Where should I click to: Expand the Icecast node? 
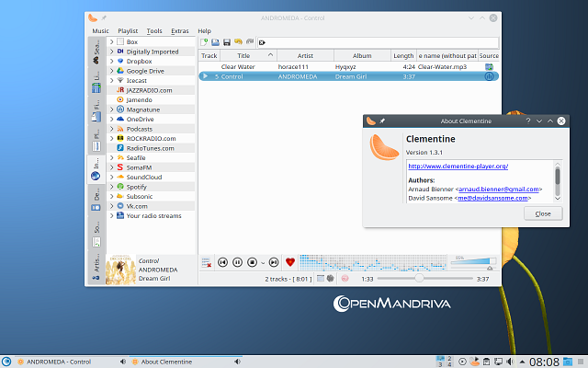111,80
